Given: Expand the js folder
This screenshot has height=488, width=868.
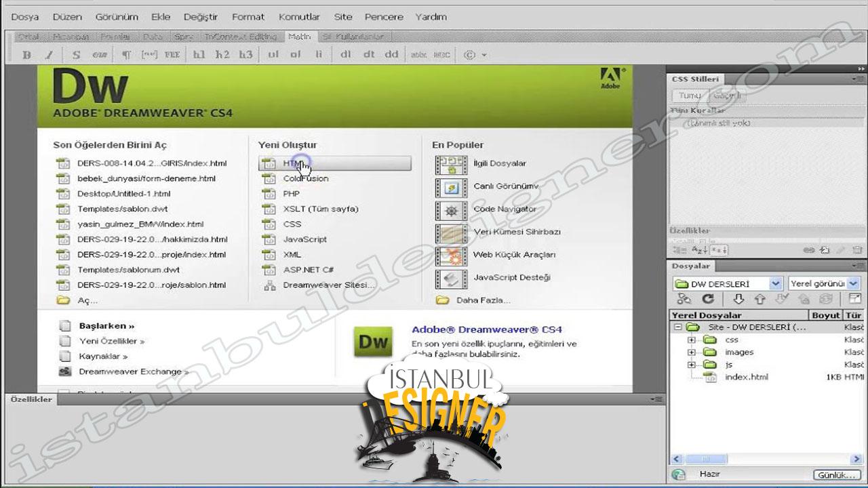Looking at the screenshot, I should 692,365.
